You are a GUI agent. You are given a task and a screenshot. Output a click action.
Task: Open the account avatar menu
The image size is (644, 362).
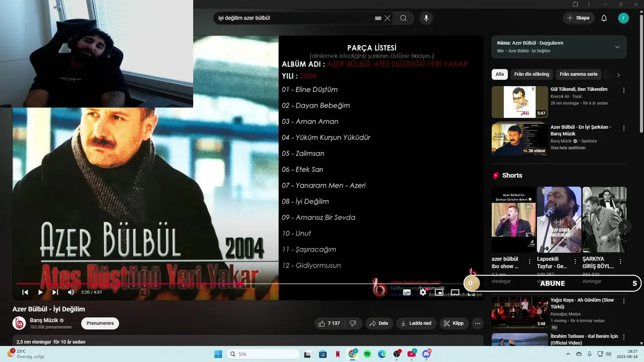click(623, 18)
